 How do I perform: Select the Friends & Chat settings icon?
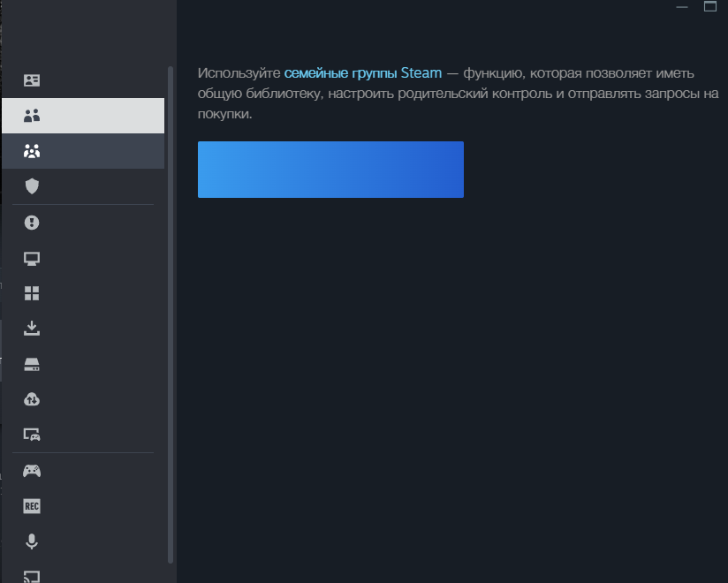pyautogui.click(x=32, y=116)
